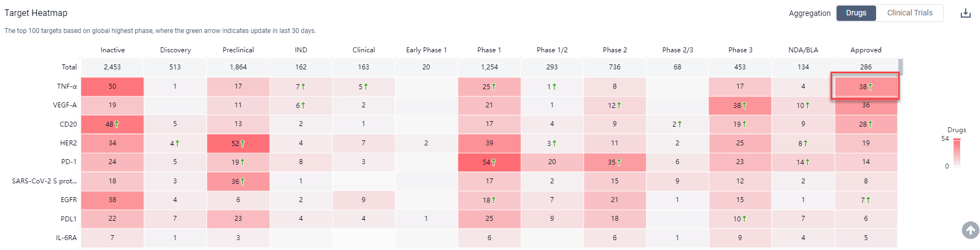Image resolution: width=980 pixels, height=250 pixels.
Task: Click the scroll-to-top arrow icon
Action: tap(970, 230)
